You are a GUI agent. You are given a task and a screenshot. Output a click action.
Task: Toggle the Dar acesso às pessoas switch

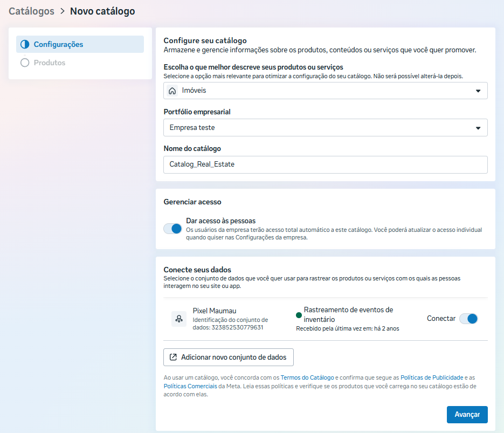172,229
